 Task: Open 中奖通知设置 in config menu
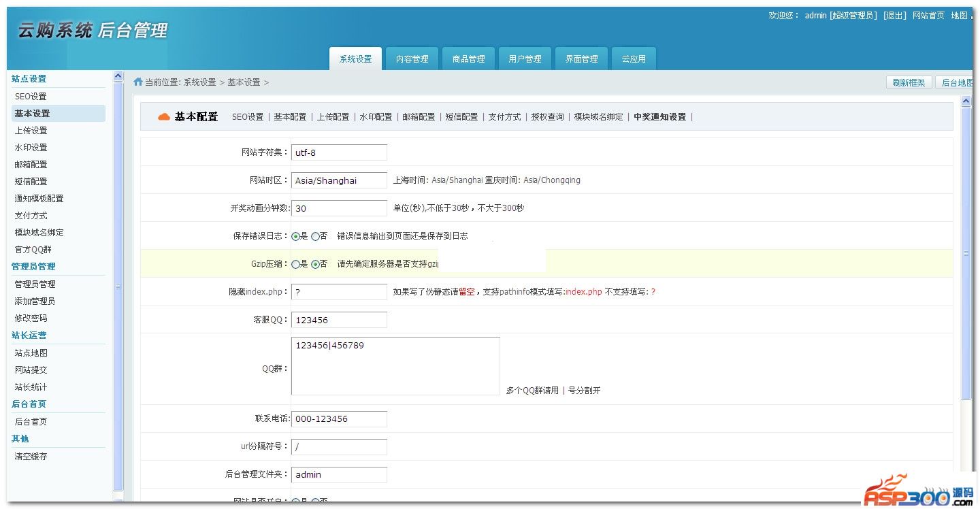(659, 117)
